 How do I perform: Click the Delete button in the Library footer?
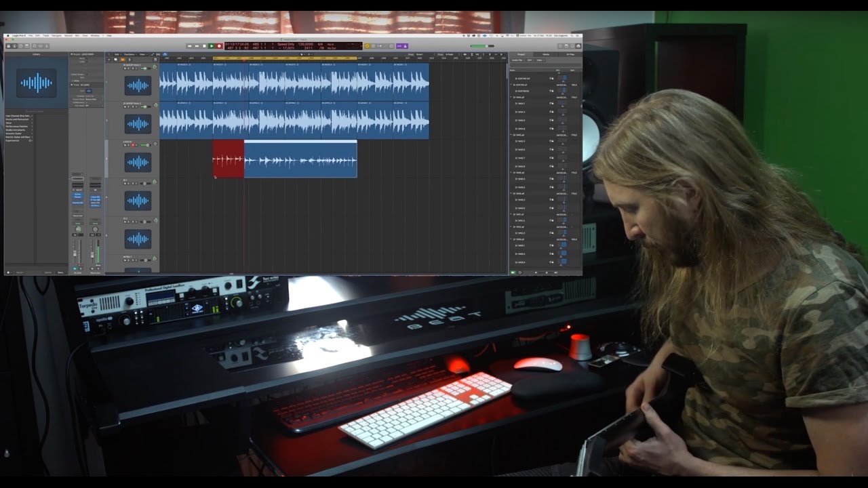tap(48, 272)
